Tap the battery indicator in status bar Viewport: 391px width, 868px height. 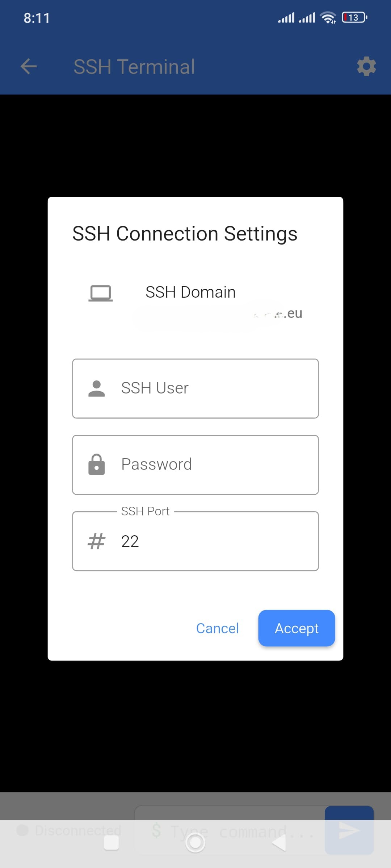[354, 17]
